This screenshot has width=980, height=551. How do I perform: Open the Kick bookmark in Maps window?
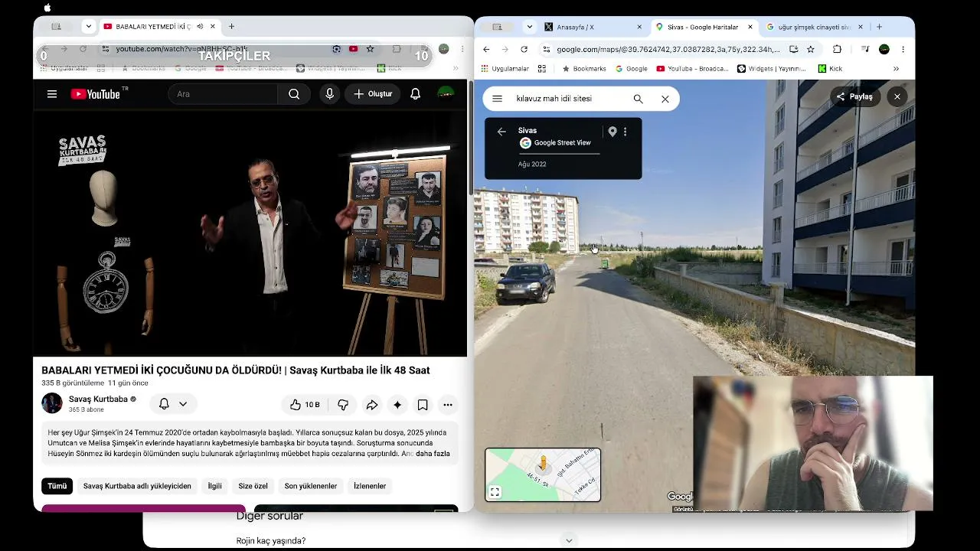[x=830, y=69]
